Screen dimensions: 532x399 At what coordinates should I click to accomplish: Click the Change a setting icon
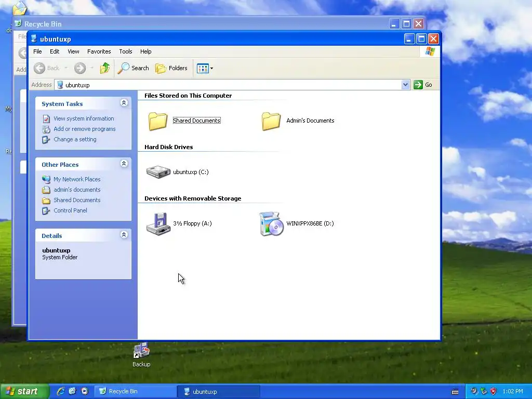(46, 140)
